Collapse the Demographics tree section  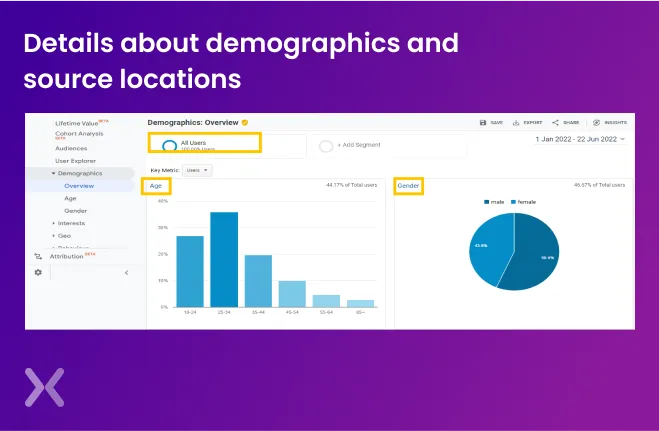tap(53, 173)
